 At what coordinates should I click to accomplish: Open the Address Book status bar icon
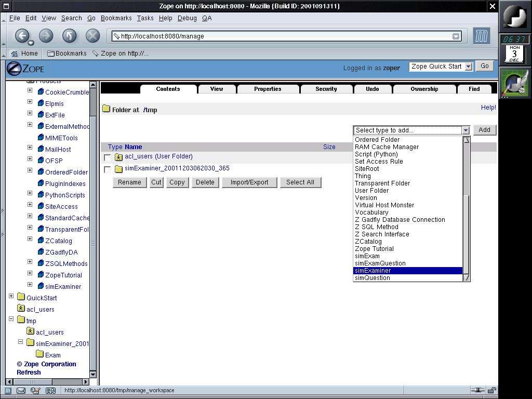(50, 391)
